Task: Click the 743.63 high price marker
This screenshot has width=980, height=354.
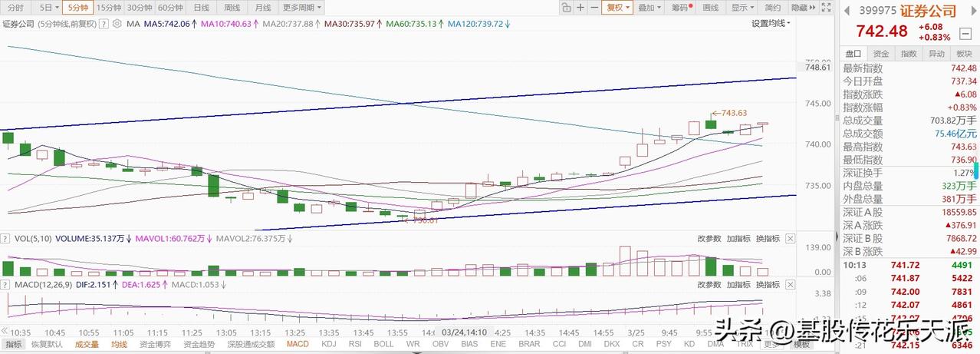Action: pyautogui.click(x=734, y=113)
